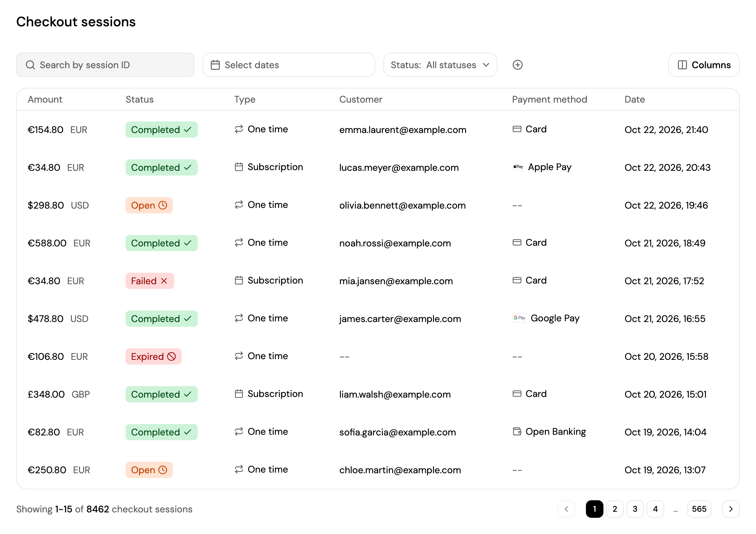Viewport: 756px width, 534px height.
Task: Click the Apple Pay icon in lucas.meyer row
Action: point(518,167)
